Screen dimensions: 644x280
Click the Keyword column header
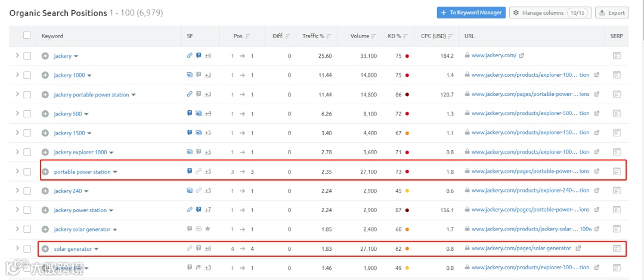tap(52, 36)
